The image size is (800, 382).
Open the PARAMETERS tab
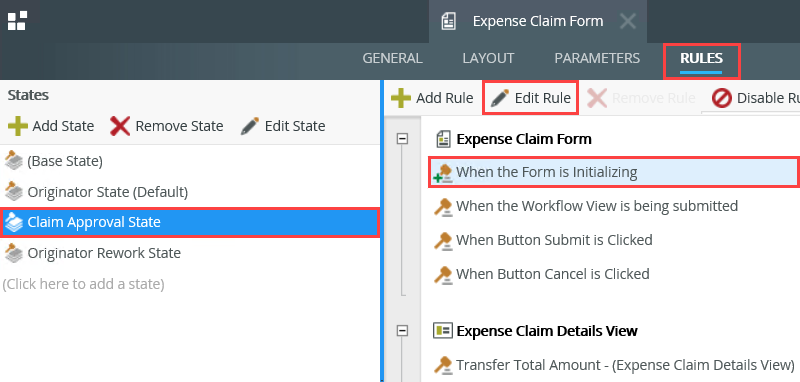597,58
